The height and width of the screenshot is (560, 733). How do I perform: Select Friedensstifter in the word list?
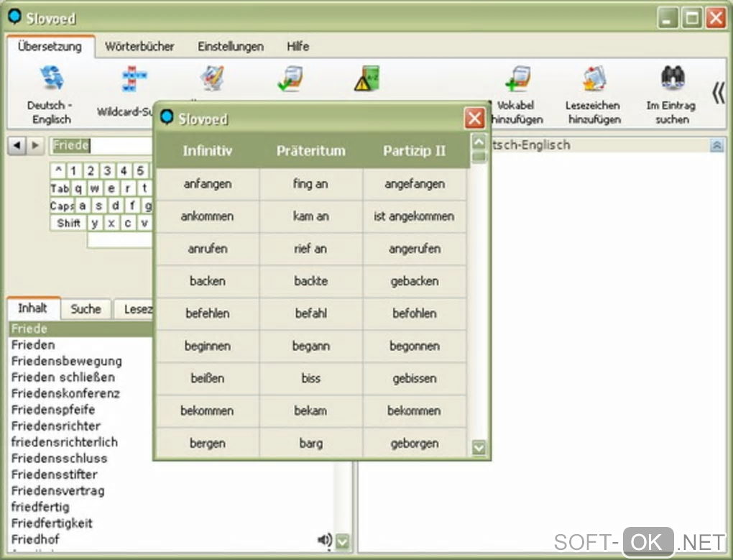[55, 474]
